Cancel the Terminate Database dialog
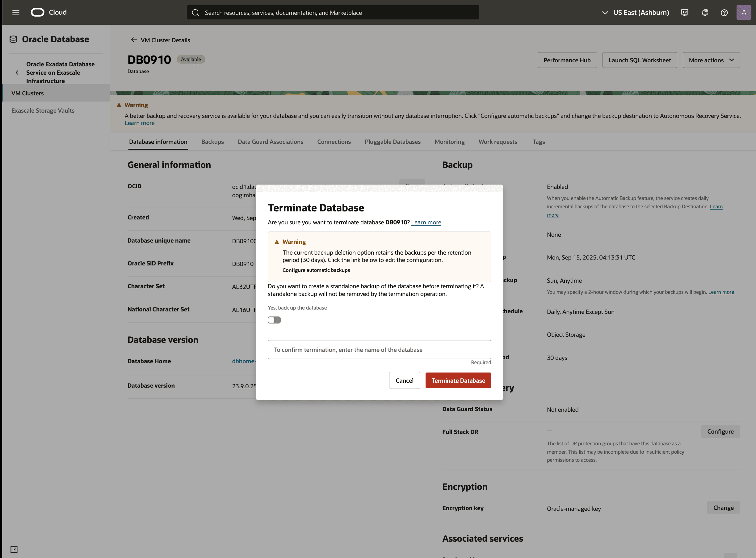 point(404,380)
